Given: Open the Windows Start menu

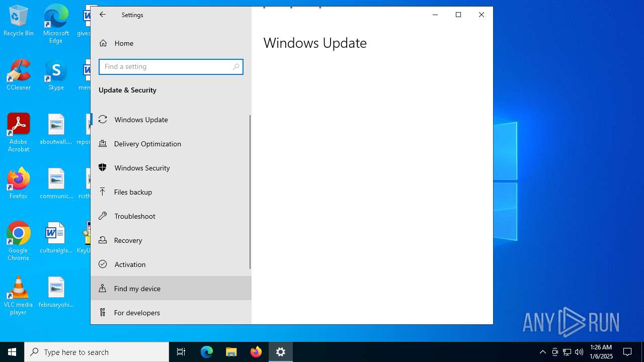Looking at the screenshot, I should pos(12,352).
